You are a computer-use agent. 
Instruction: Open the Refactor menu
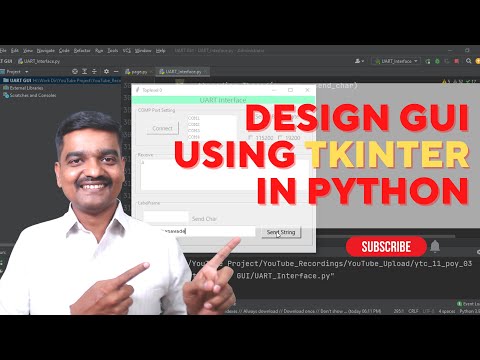82,51
